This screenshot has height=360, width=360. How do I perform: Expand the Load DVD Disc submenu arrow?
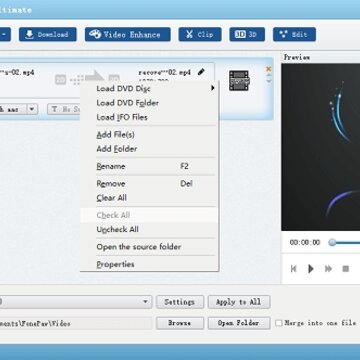pos(212,88)
